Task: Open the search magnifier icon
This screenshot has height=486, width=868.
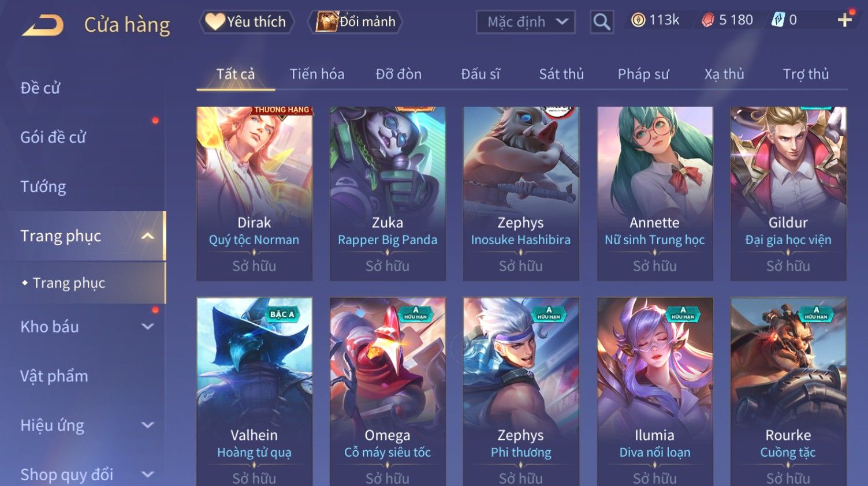Action: (x=601, y=22)
